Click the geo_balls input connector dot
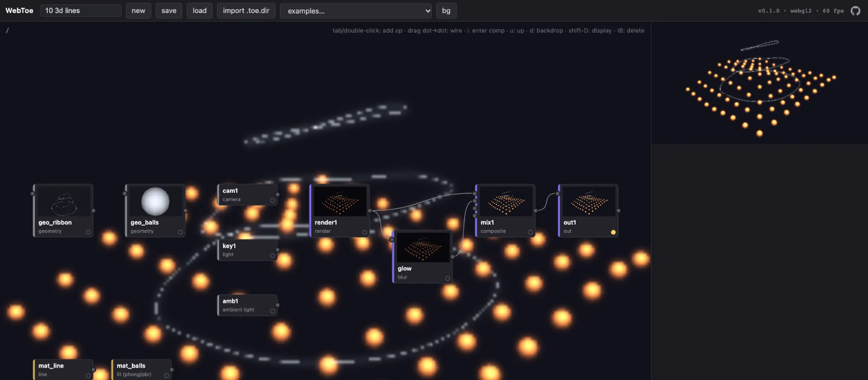 pos(125,193)
